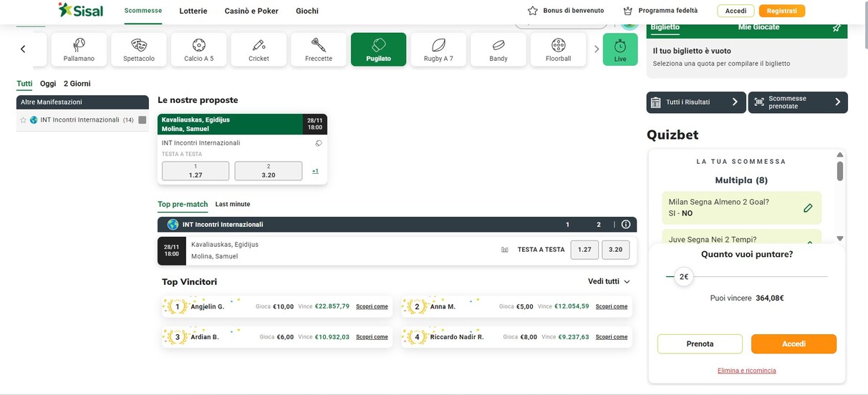
Task: Select the Spettacolo sport tile
Action: tap(139, 49)
